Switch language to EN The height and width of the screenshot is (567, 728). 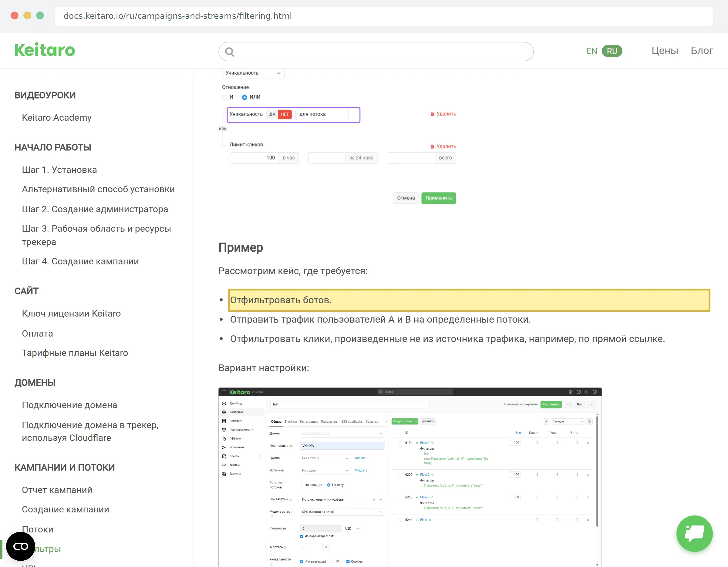[x=592, y=51]
